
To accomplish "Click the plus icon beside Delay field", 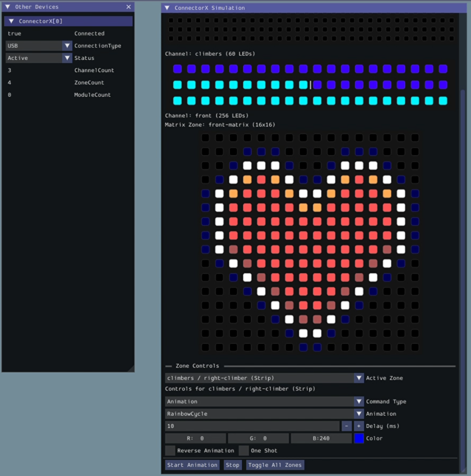I will click(x=358, y=426).
